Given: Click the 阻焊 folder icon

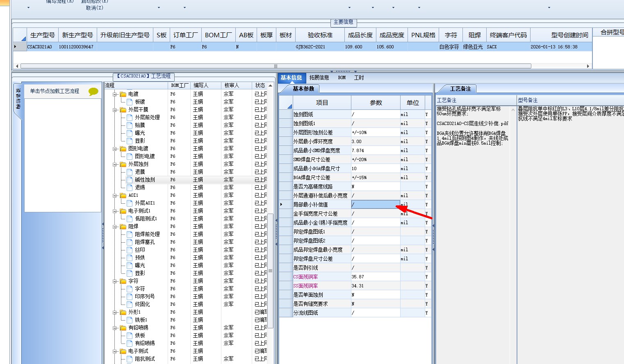Looking at the screenshot, I should click(123, 226).
